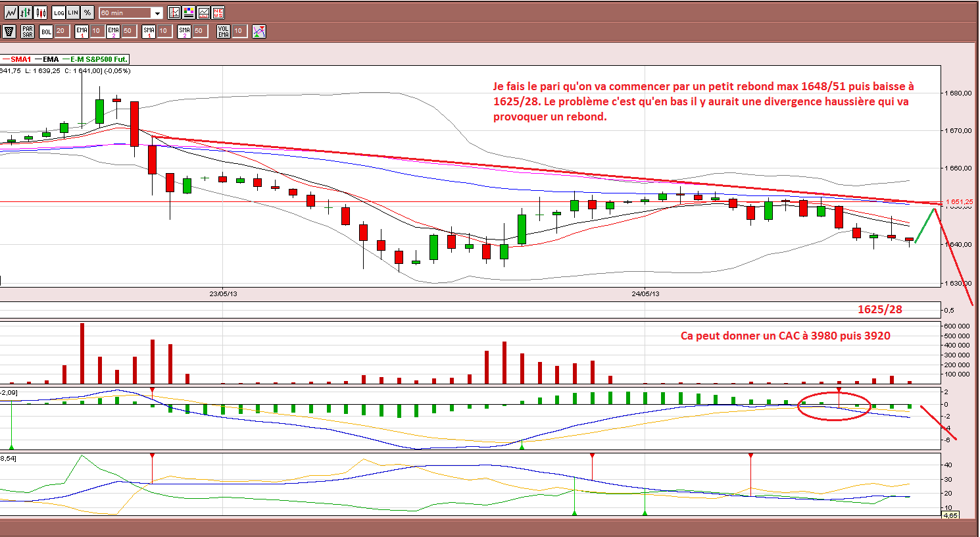This screenshot has height=537, width=980.
Task: Switch to the OHLC bar chart style
Action: (26, 13)
